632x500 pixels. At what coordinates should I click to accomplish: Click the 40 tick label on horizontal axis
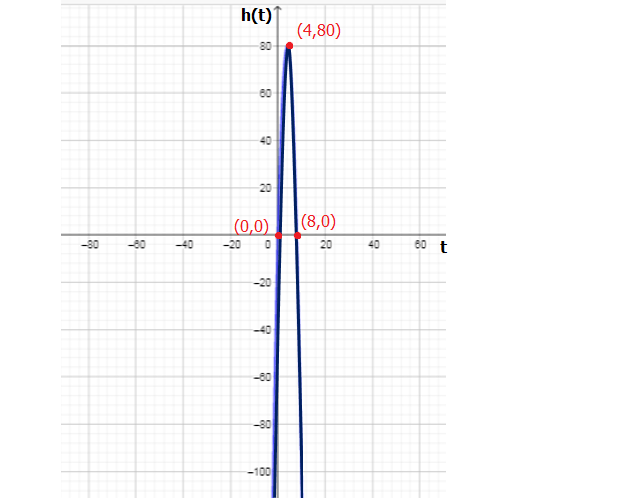point(374,245)
